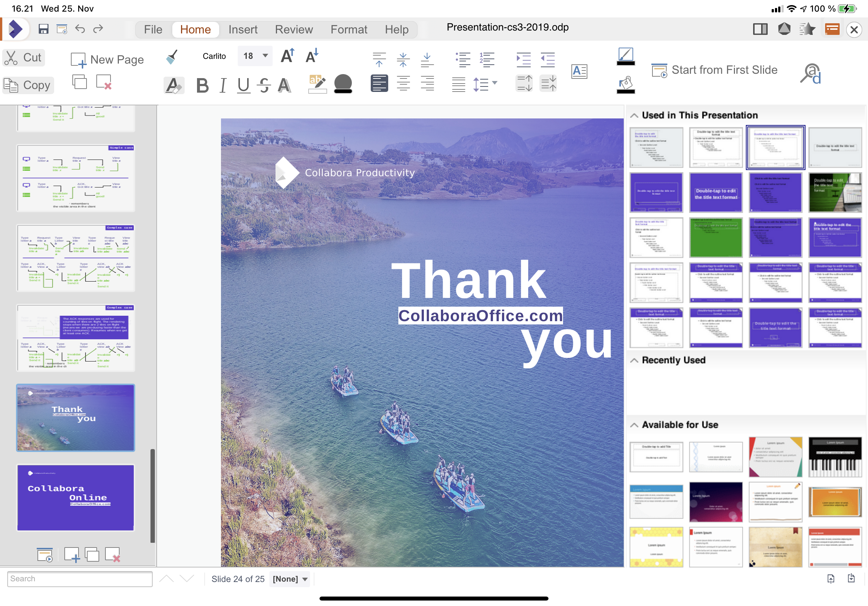The width and height of the screenshot is (868, 606).
Task: Increase indent icon
Action: click(523, 60)
